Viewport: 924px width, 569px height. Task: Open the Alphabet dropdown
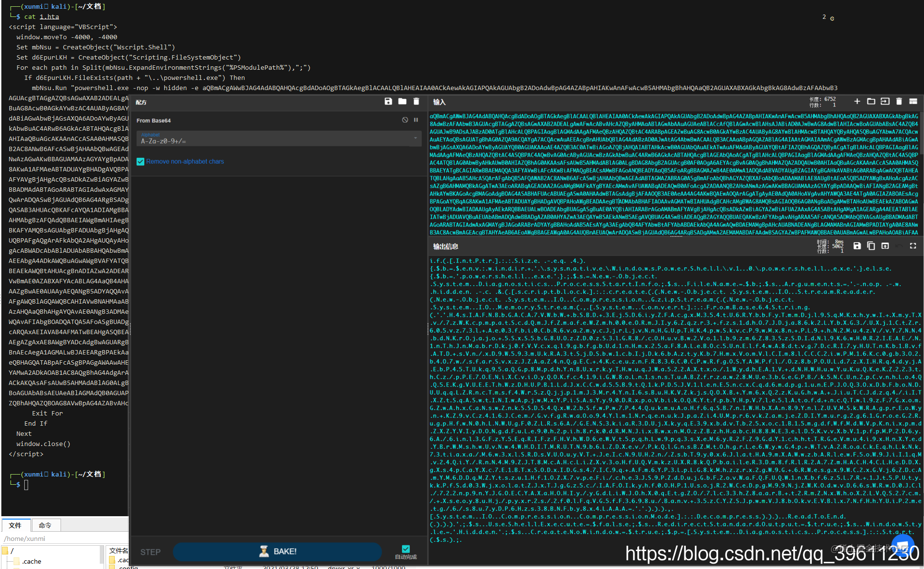[x=279, y=139]
